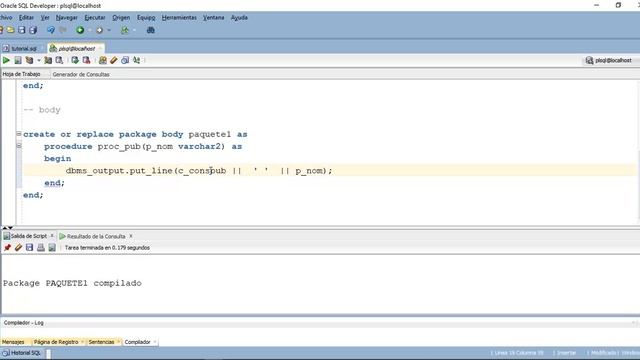Close the plsql@localhost editor tab
The height and width of the screenshot is (360, 640).
click(100, 49)
